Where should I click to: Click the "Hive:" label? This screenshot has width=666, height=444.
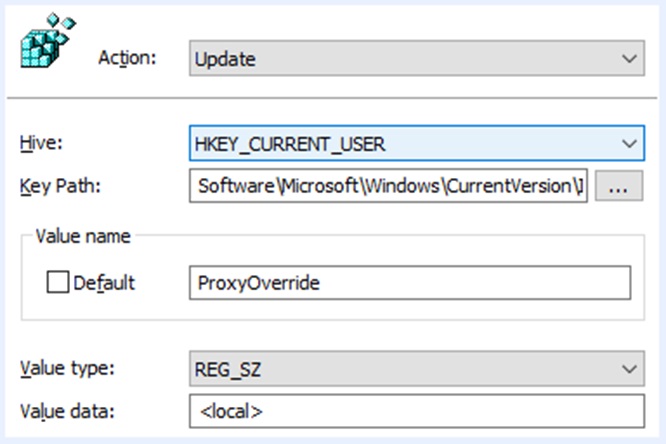coord(41,144)
